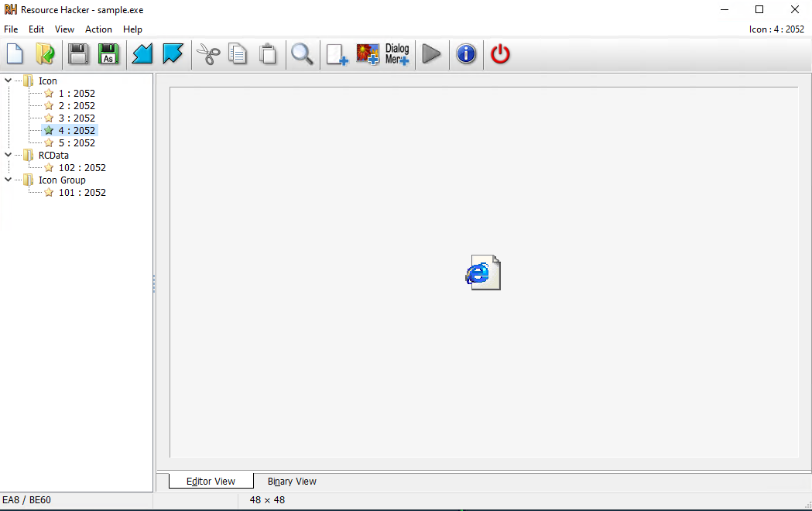Click the Find magnifying glass icon

click(x=302, y=54)
